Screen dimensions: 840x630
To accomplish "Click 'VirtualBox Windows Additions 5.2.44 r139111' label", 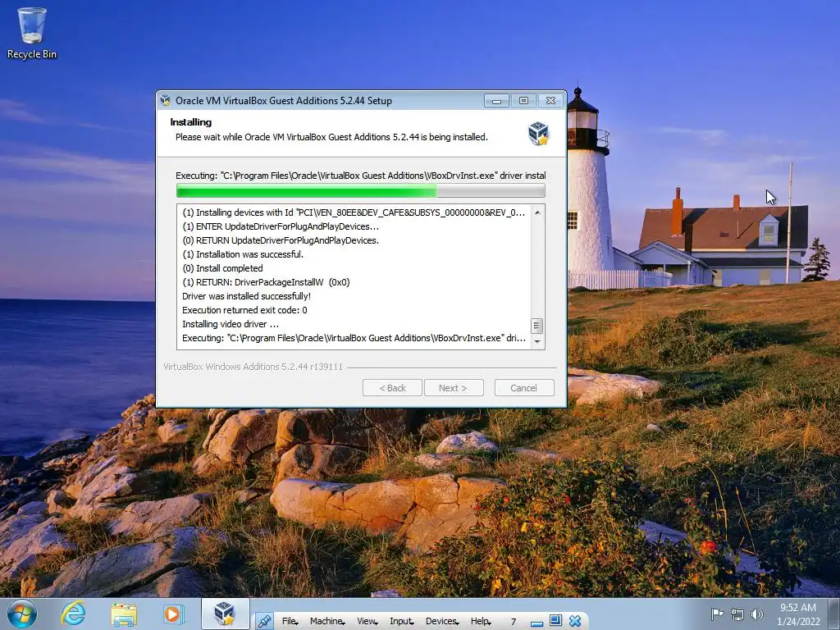I will [x=253, y=367].
